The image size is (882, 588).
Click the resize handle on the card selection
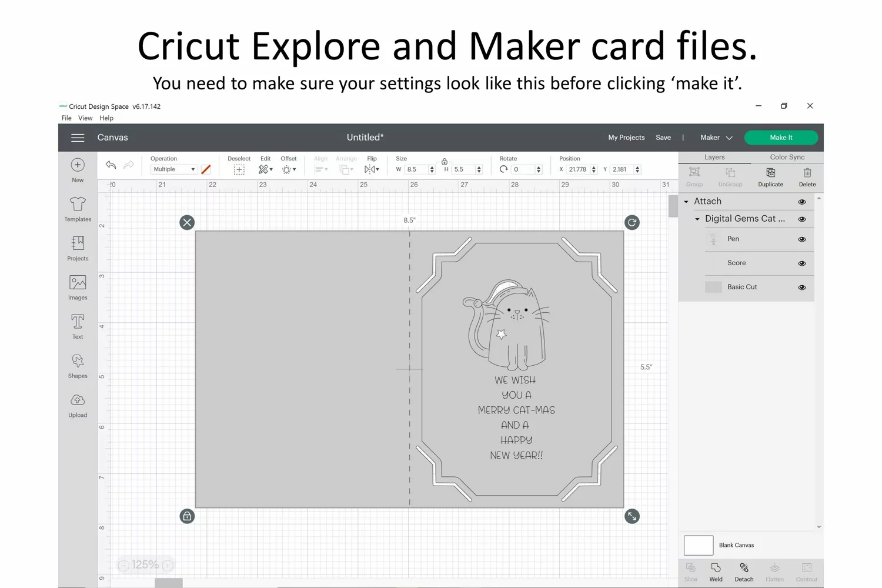point(632,516)
